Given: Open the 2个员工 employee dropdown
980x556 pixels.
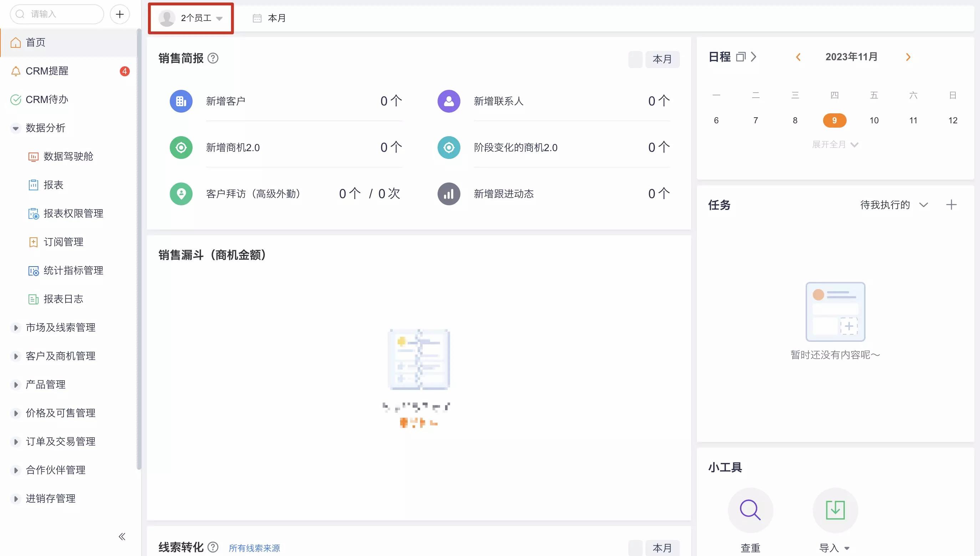Looking at the screenshot, I should pos(191,18).
